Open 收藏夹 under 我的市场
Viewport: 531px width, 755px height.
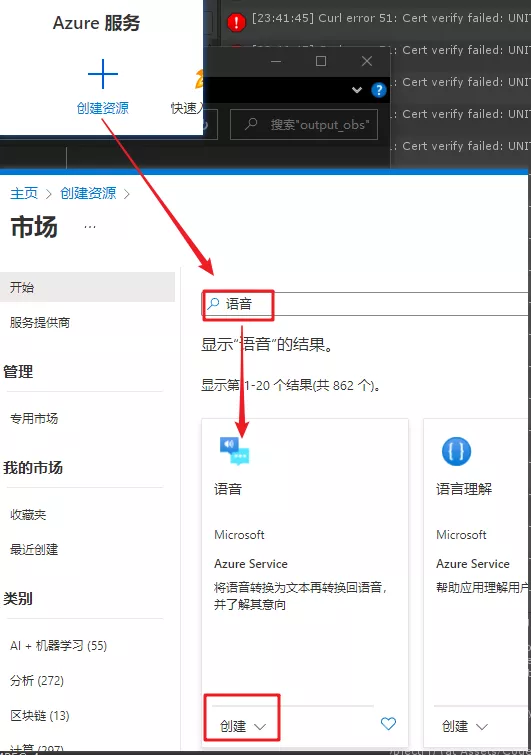28,514
